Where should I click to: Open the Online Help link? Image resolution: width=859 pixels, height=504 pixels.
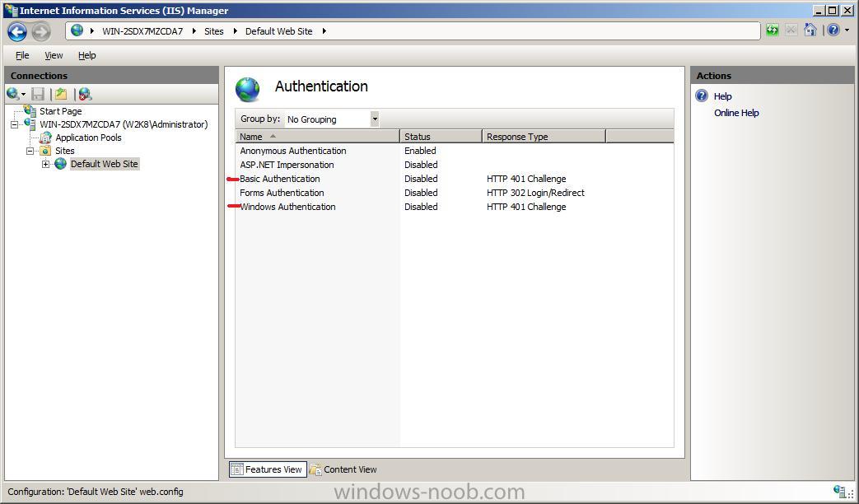pos(736,113)
